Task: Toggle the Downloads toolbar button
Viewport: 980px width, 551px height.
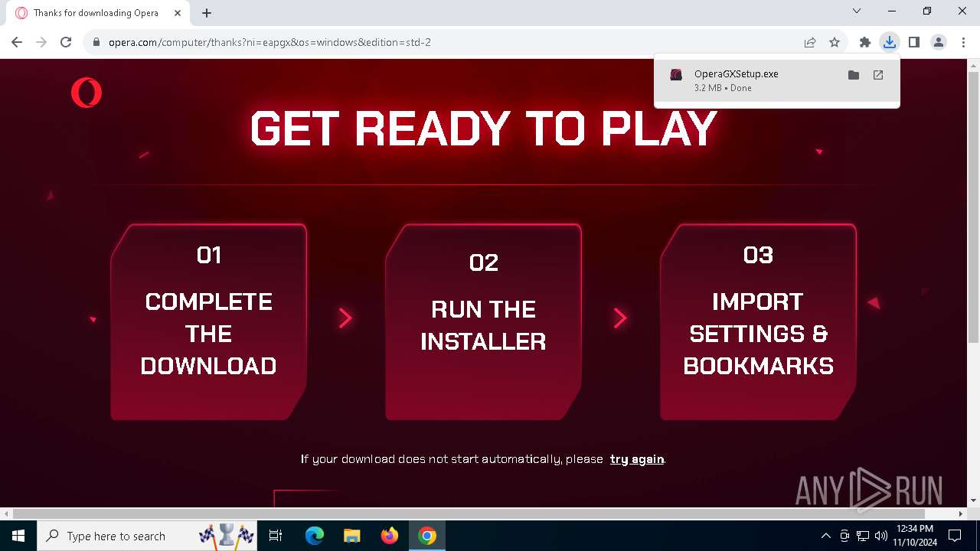Action: coord(889,42)
